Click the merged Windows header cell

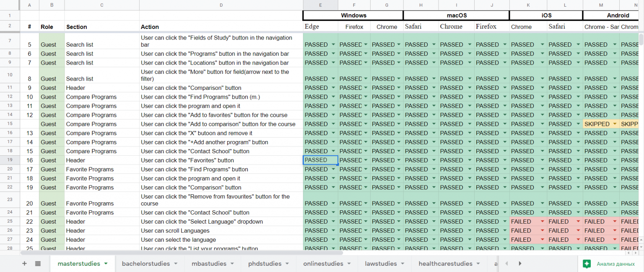(x=353, y=16)
